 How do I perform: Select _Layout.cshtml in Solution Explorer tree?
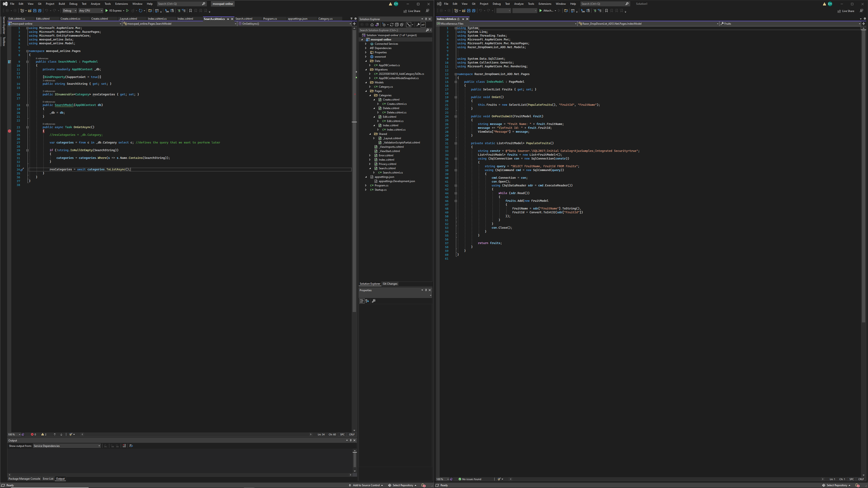(x=392, y=138)
